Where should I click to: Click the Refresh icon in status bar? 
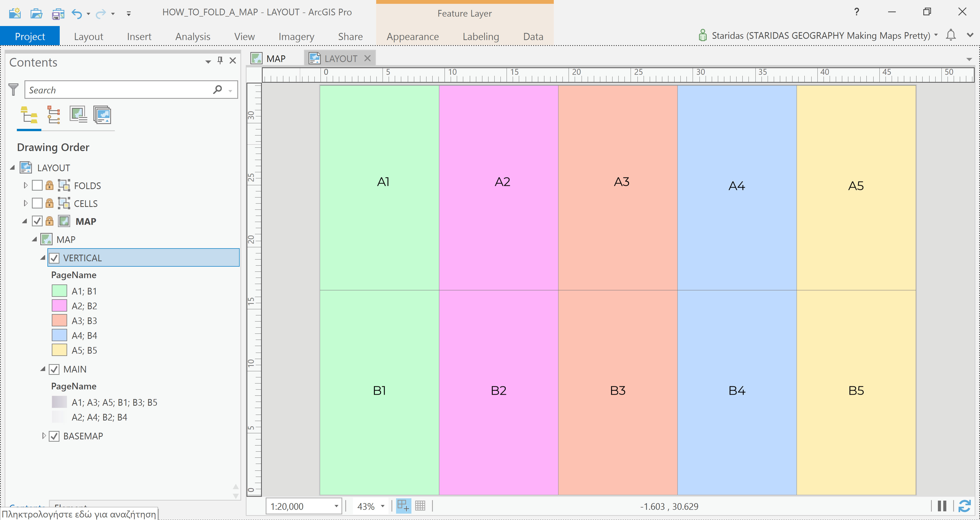coord(964,506)
